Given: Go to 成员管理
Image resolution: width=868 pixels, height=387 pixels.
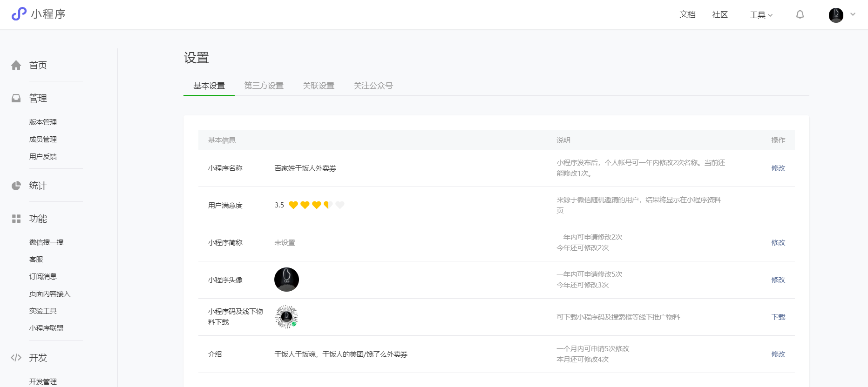Looking at the screenshot, I should 43,139.
